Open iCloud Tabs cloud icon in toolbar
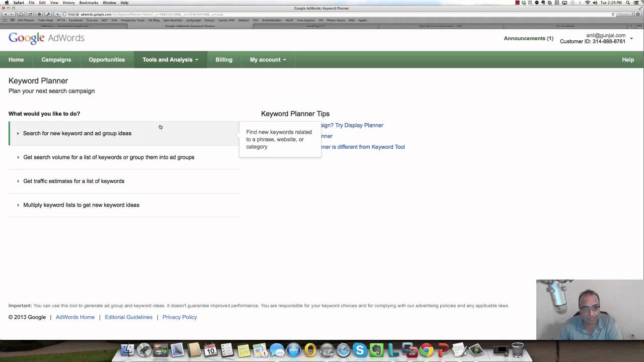Viewport: 644px width, 362px height. pos(21,14)
